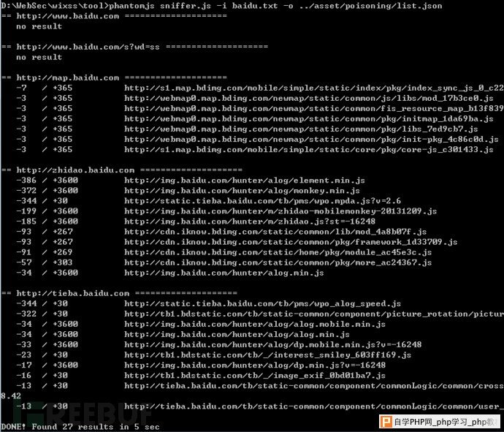Click the image_exif_0bd01ba7.js URL
This screenshot has height=432, width=504.
[x=255, y=376]
